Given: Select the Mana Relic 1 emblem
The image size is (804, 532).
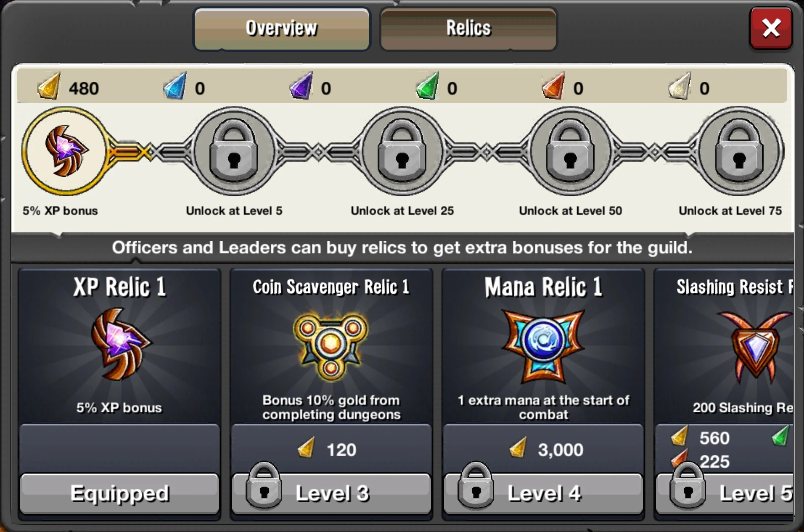Looking at the screenshot, I should coord(543,346).
